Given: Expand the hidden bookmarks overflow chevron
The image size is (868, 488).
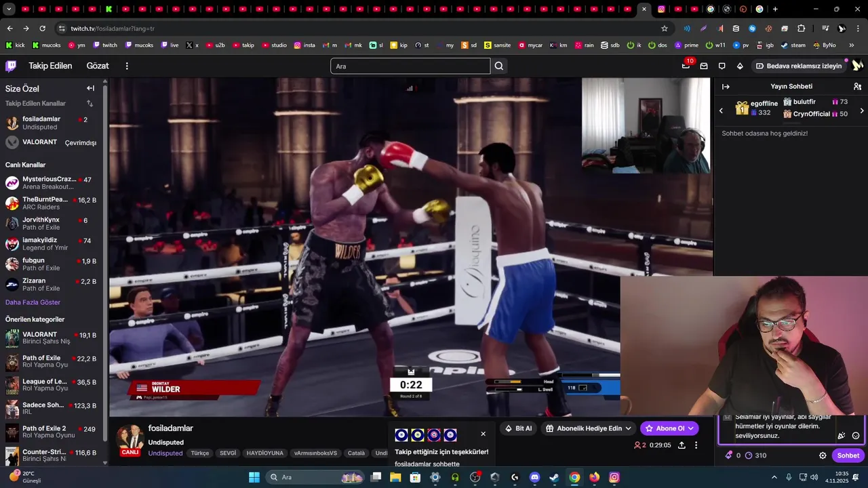Looking at the screenshot, I should click(x=852, y=45).
